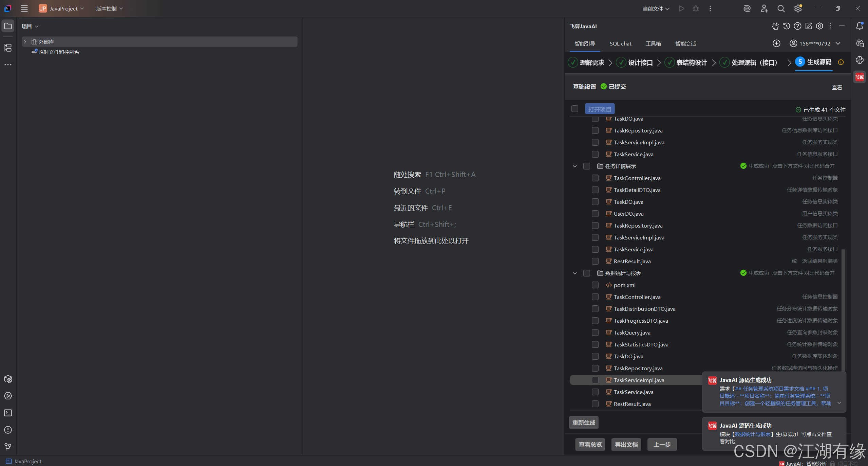Screen dimensions: 868x466
Task: Check the 数据统计与报表 folder checkbox
Action: (x=587, y=273)
